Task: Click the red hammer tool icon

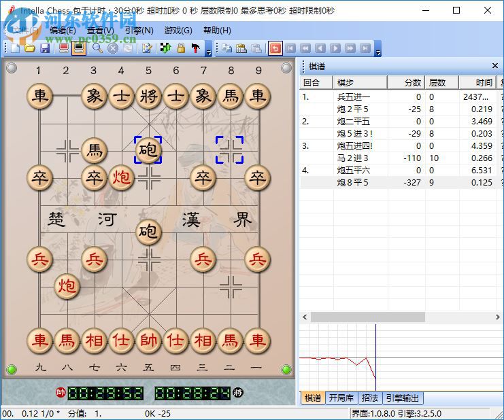Action: pyautogui.click(x=196, y=48)
